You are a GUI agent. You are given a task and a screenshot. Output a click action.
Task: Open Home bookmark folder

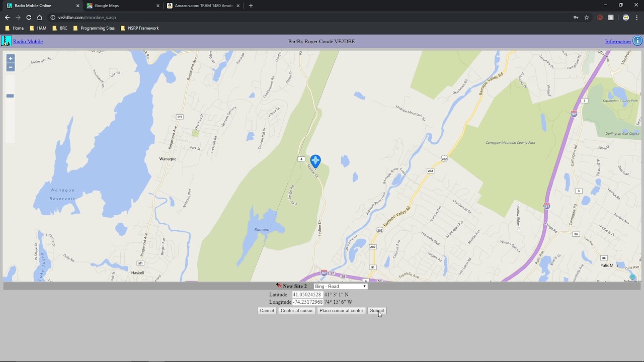pyautogui.click(x=14, y=28)
